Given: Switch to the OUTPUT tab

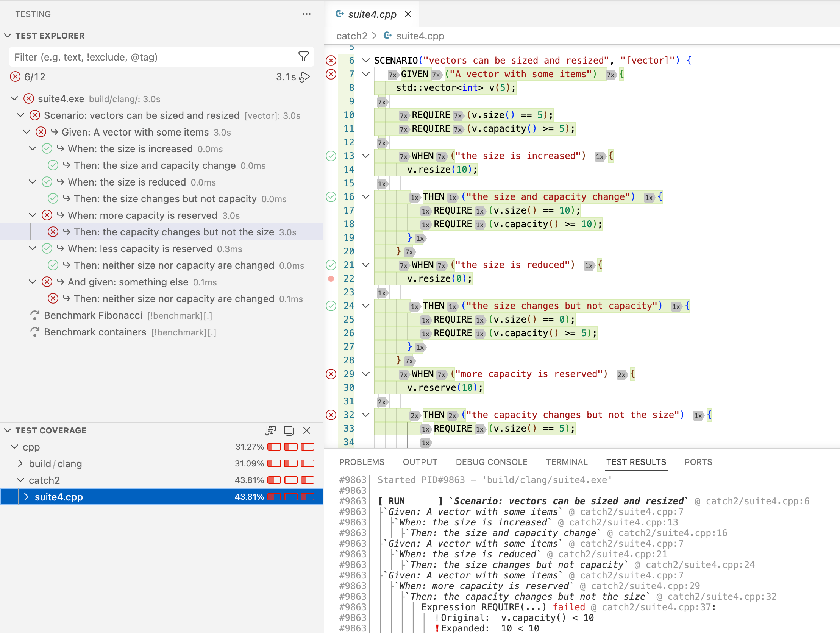Looking at the screenshot, I should pos(420,462).
